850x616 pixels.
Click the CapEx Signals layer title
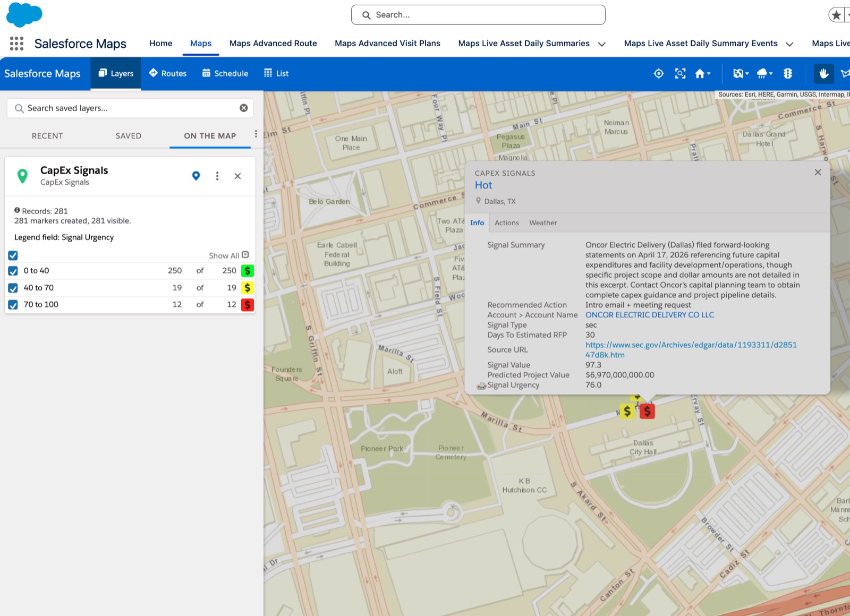74,170
